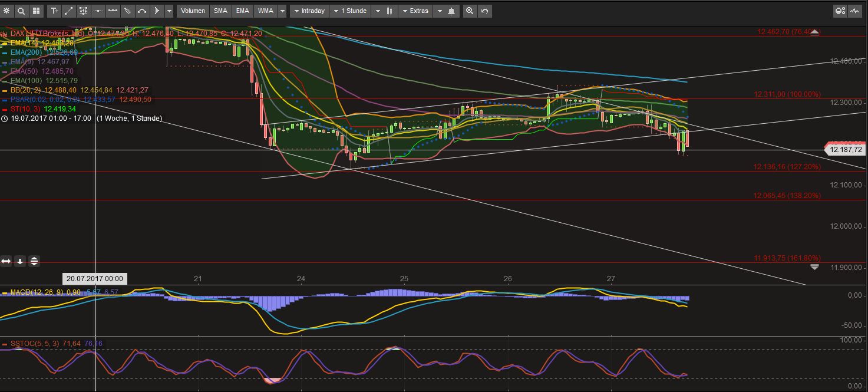
Task: Toggle the MACD(12, 26, 9) indicator label
Action: (x=35, y=292)
